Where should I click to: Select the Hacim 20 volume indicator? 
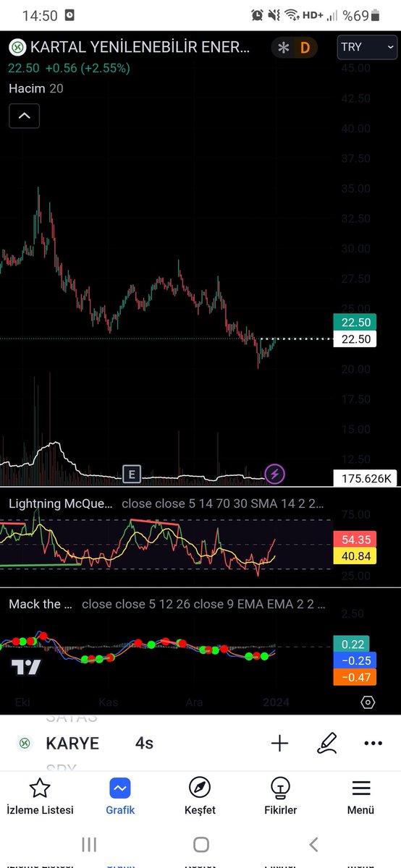click(35, 88)
